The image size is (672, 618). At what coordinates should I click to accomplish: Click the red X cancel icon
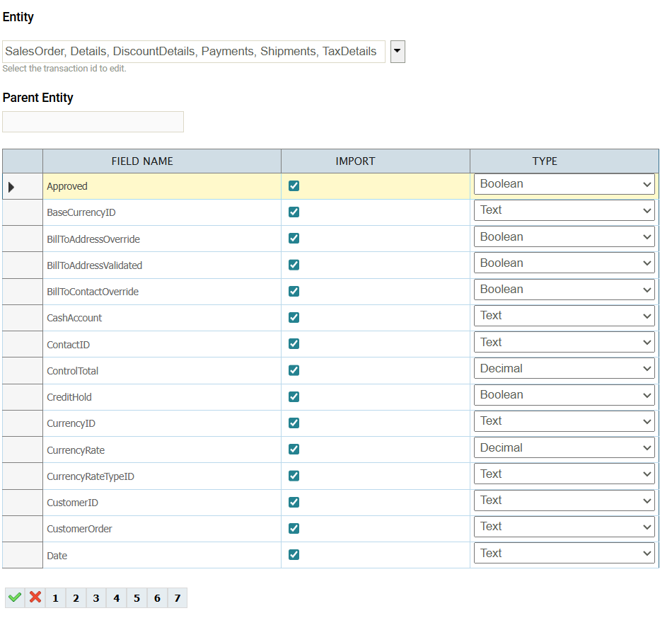click(x=35, y=598)
